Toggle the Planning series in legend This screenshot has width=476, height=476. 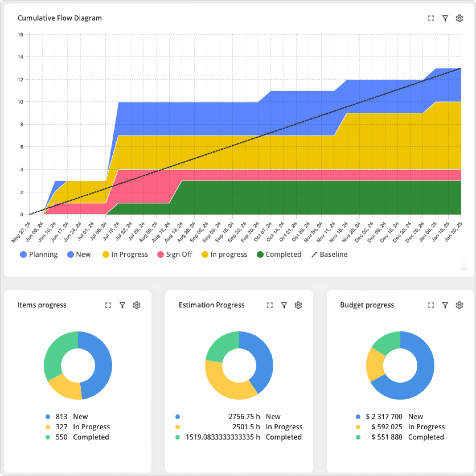click(x=39, y=254)
